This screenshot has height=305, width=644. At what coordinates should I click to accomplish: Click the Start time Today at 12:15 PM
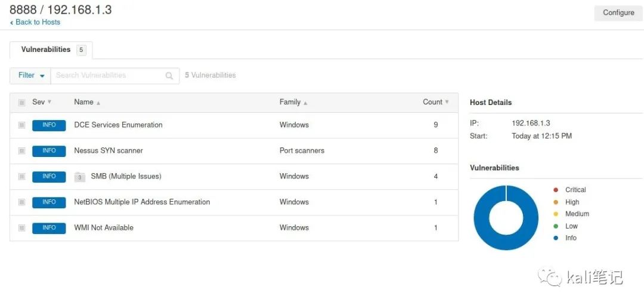click(541, 136)
